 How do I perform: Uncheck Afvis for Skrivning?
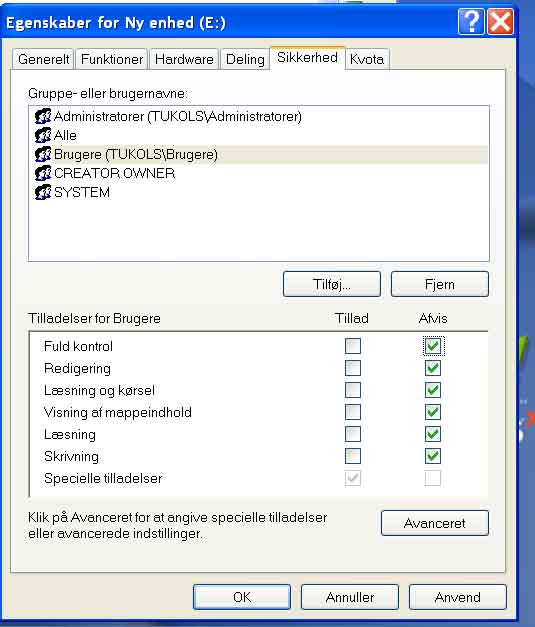point(433,456)
